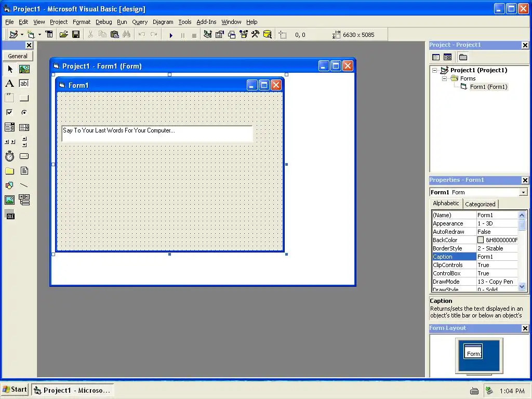Click Form1 thumbnail in Form Layout
This screenshot has width=532, height=399.
coord(473,352)
